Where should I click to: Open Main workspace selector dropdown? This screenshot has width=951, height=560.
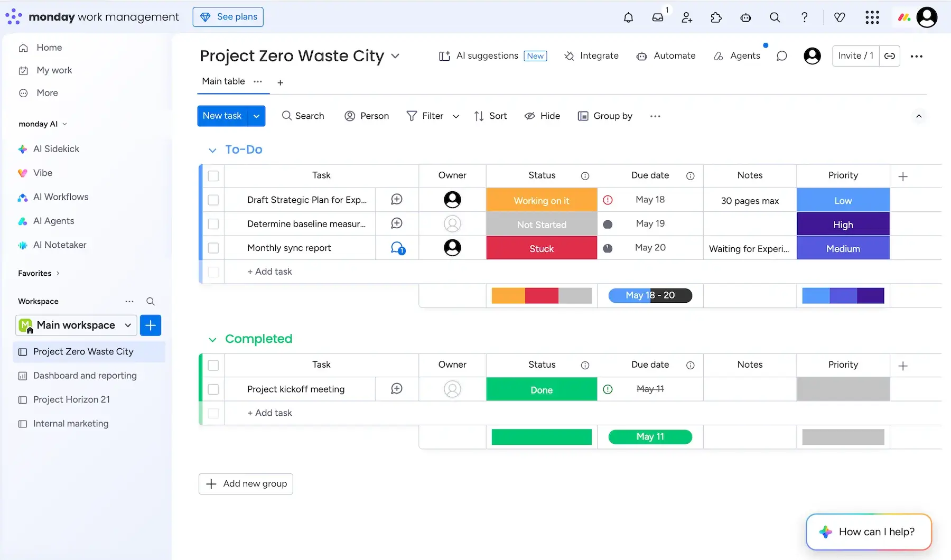76,325
